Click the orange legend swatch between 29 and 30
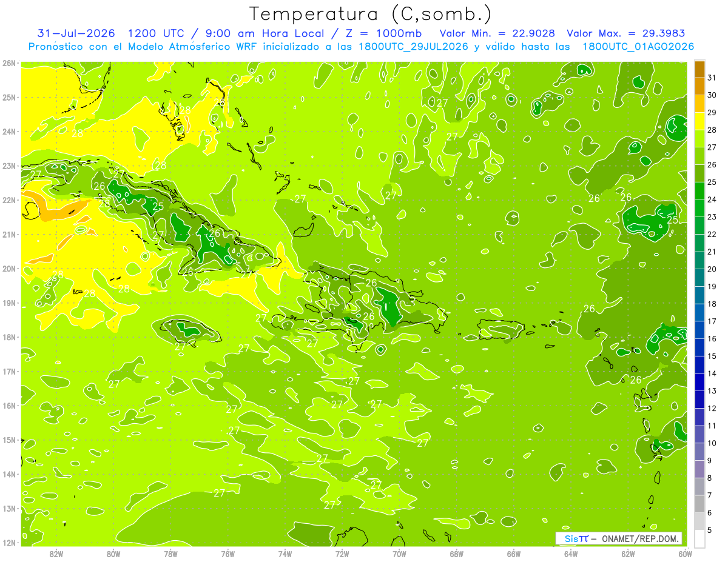The image size is (728, 562). 699,104
